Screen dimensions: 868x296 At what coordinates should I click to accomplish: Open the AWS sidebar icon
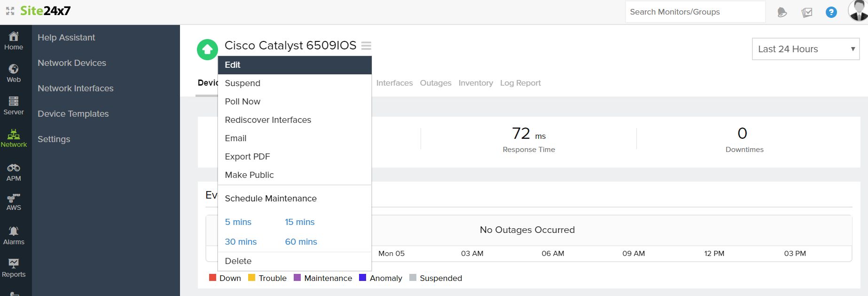(x=14, y=201)
